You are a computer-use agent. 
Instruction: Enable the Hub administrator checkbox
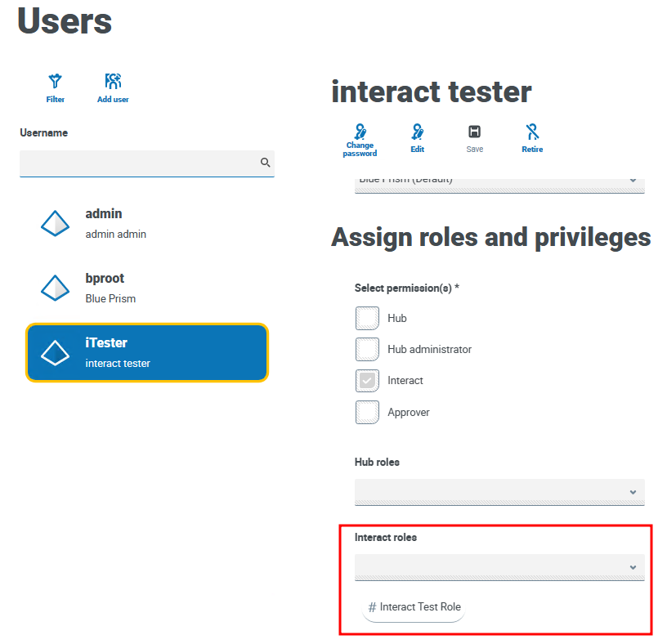coord(367,349)
